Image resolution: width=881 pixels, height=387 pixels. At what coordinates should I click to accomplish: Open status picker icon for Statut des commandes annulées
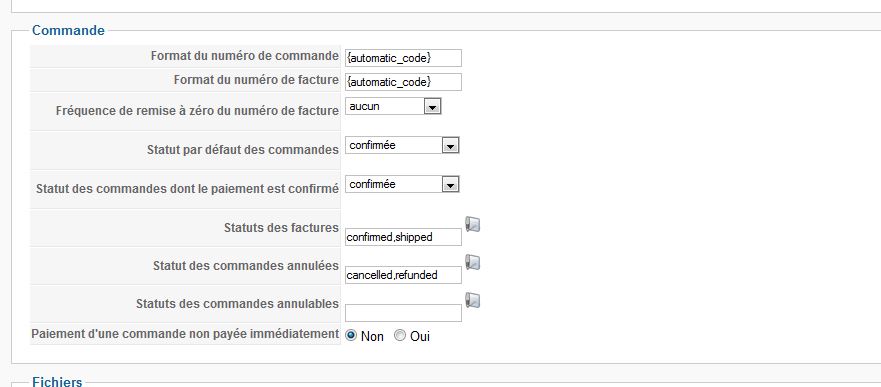point(473,262)
